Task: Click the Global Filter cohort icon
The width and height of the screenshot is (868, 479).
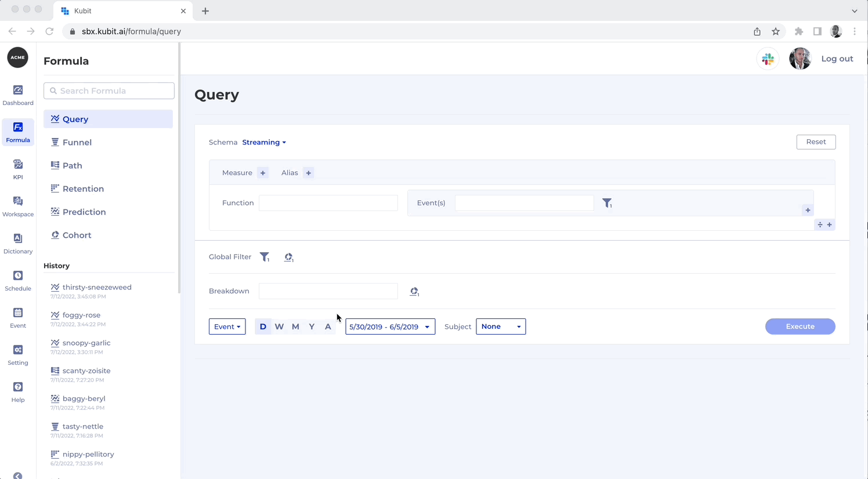Action: click(288, 257)
